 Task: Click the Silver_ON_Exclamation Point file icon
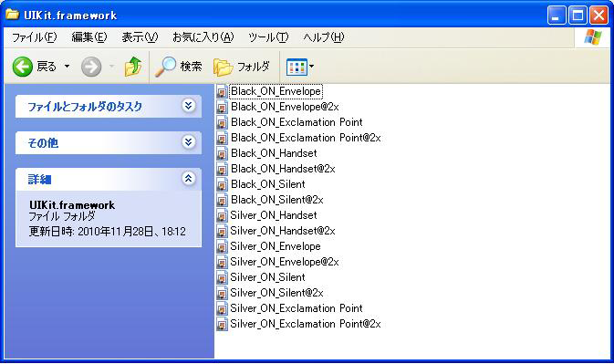click(222, 308)
